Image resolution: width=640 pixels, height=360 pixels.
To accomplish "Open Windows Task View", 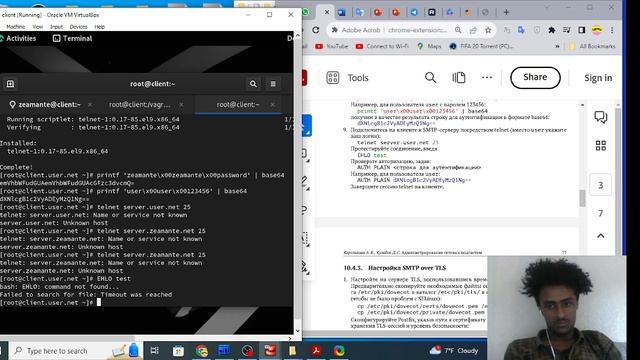I will (155, 351).
